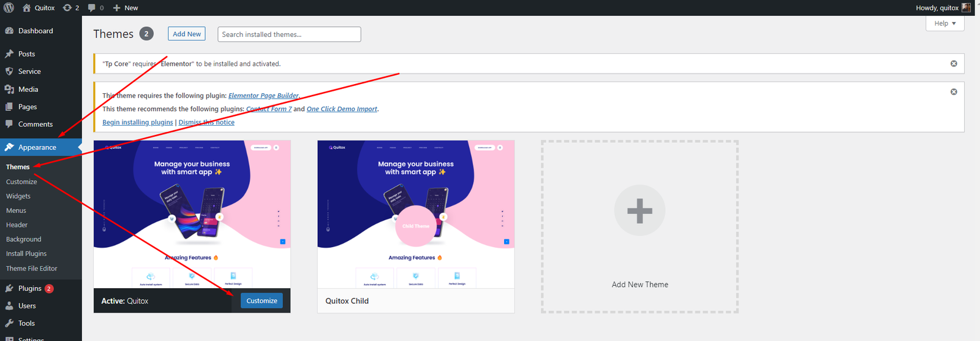Click the Quitox Child theme name
980x341 pixels.
coord(347,301)
